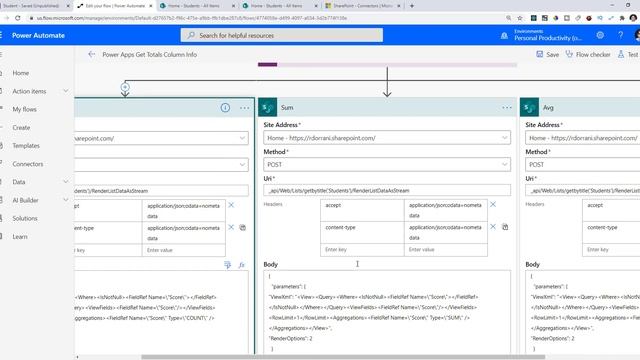Open the left action's ellipsis menu
The width and height of the screenshot is (640, 360).
(244, 108)
